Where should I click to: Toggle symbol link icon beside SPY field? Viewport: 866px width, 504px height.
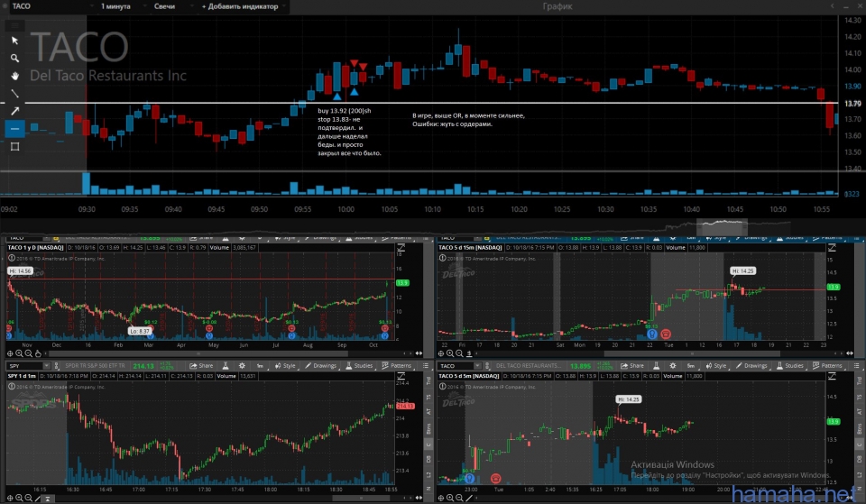coord(56,365)
